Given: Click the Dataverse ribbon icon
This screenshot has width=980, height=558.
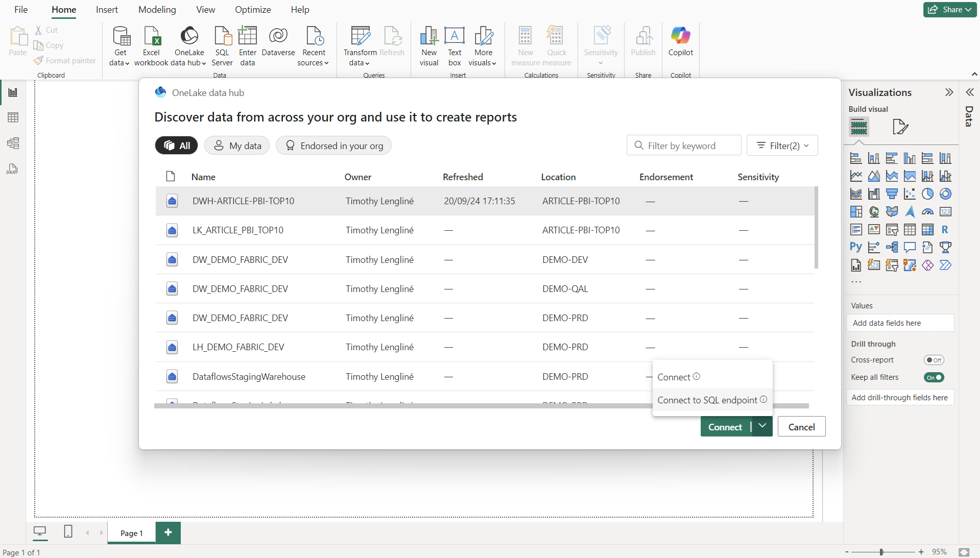Looking at the screenshot, I should 278,41.
